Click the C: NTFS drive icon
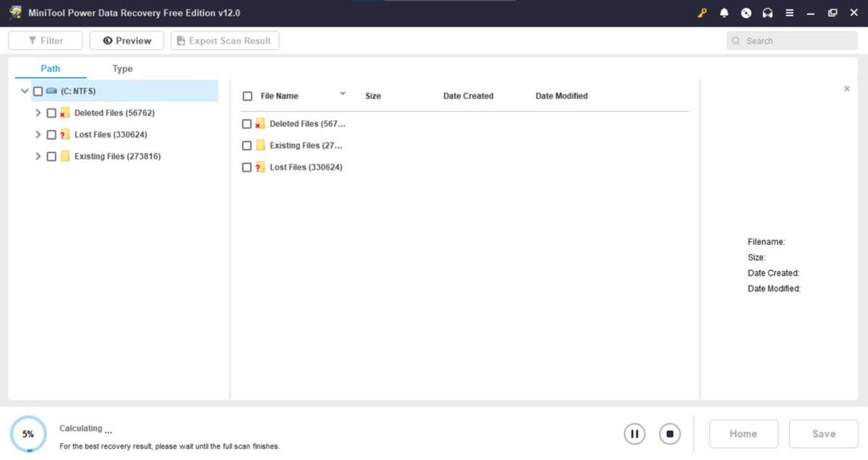The image size is (868, 460). 52,91
